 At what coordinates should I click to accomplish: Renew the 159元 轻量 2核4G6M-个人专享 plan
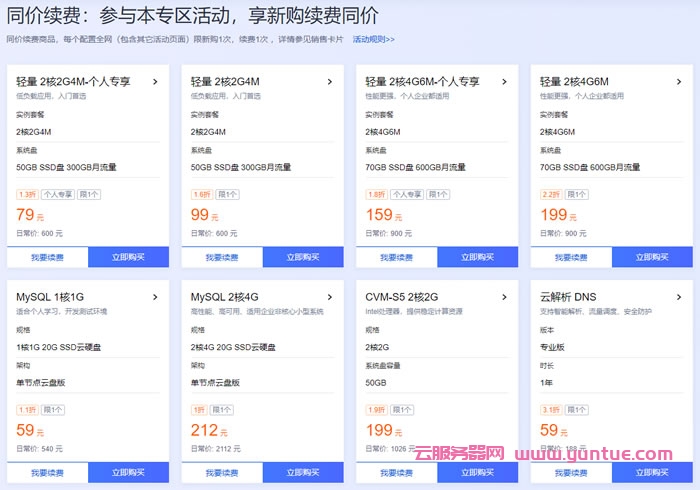click(396, 257)
